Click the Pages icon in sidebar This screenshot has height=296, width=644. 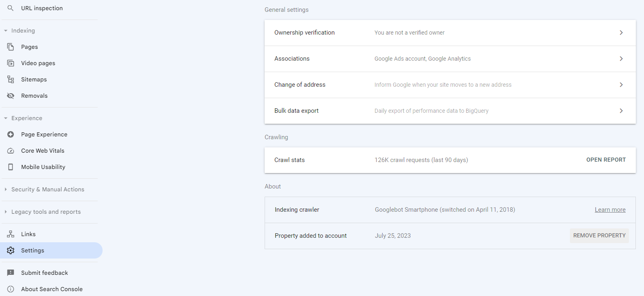tap(11, 47)
